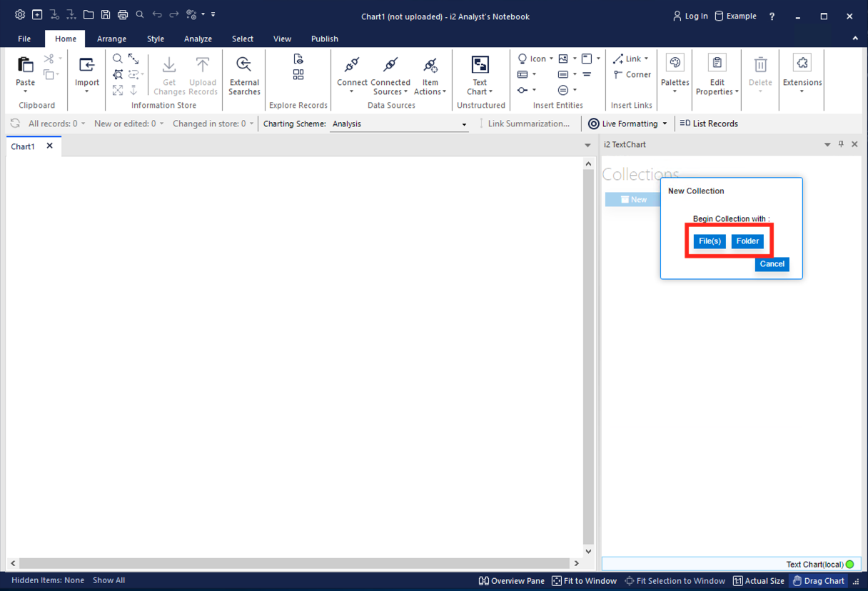Collapse the ribbon with the chevron

click(x=855, y=39)
